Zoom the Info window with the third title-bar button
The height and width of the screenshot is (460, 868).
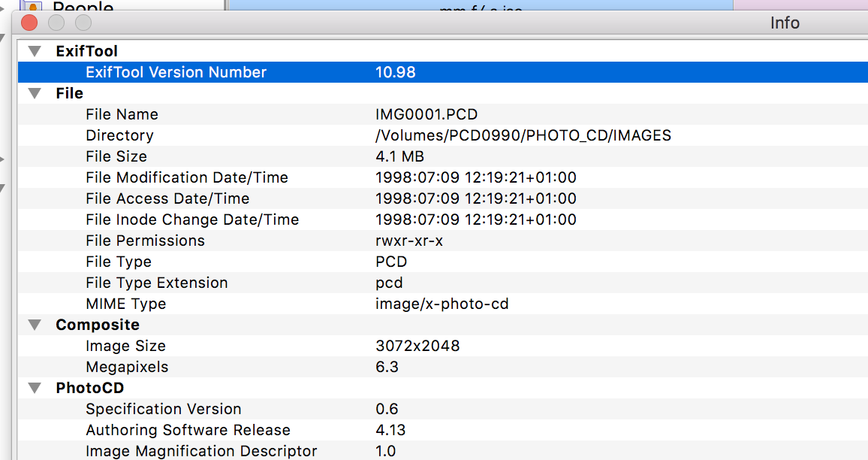[83, 23]
